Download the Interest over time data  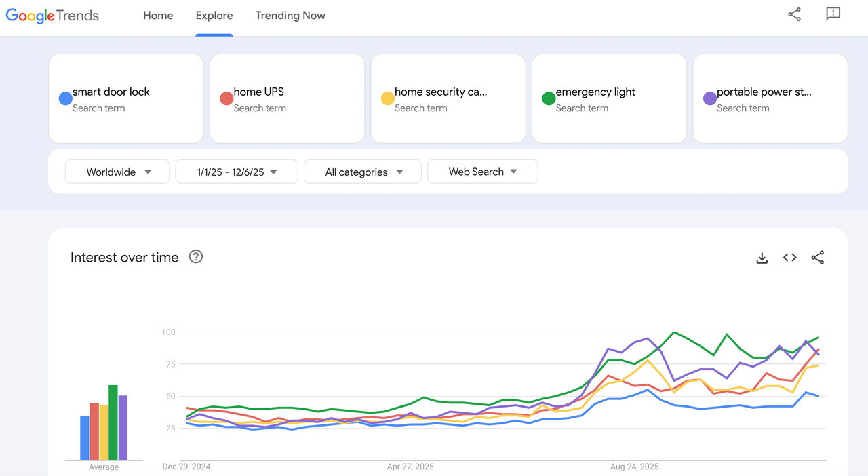(762, 258)
